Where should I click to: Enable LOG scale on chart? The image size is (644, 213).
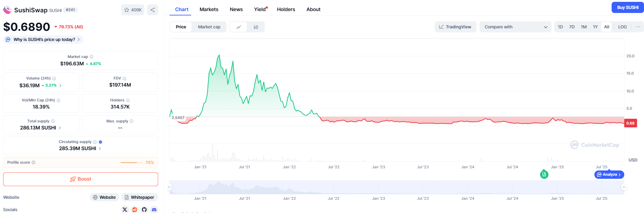pos(622,27)
